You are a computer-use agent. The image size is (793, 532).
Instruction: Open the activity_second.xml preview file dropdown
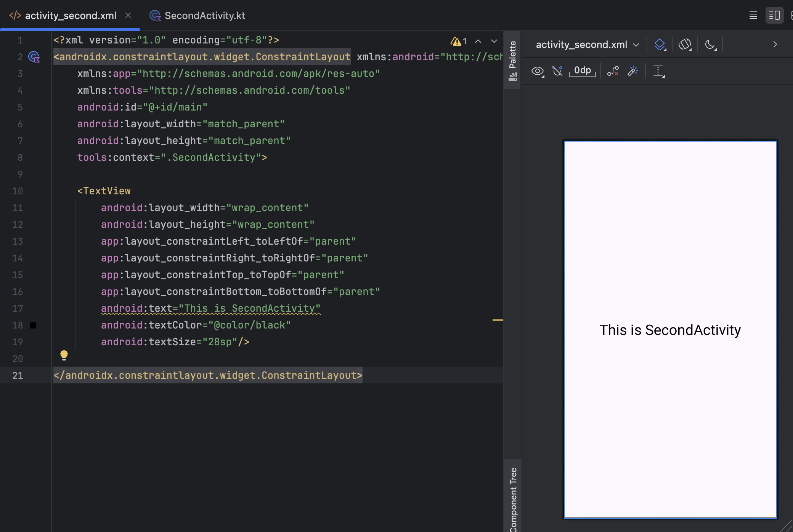click(587, 45)
